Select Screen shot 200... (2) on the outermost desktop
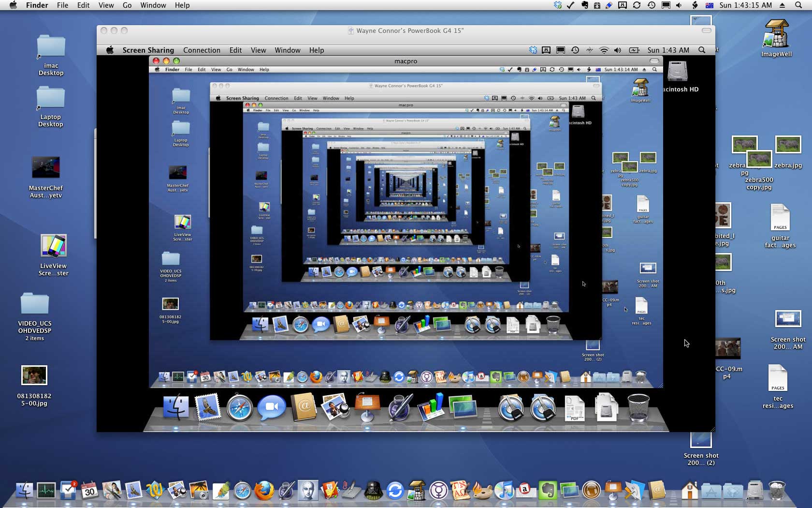812x508 pixels. (701, 448)
